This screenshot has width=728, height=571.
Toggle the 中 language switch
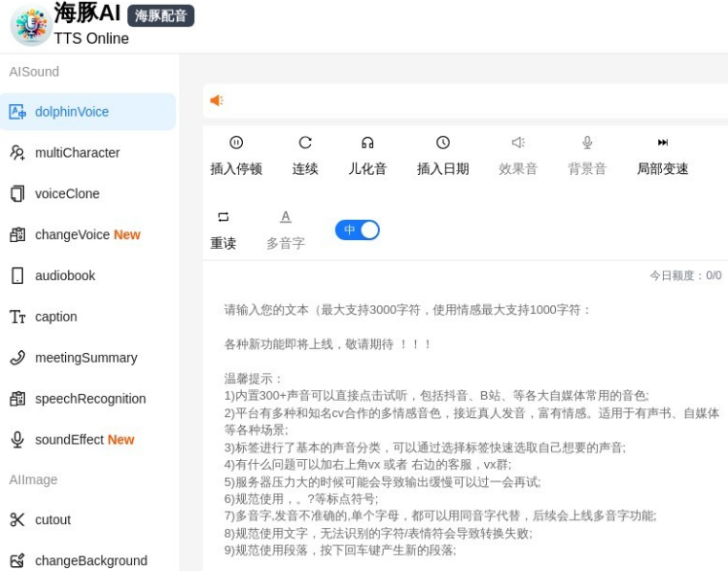click(357, 230)
